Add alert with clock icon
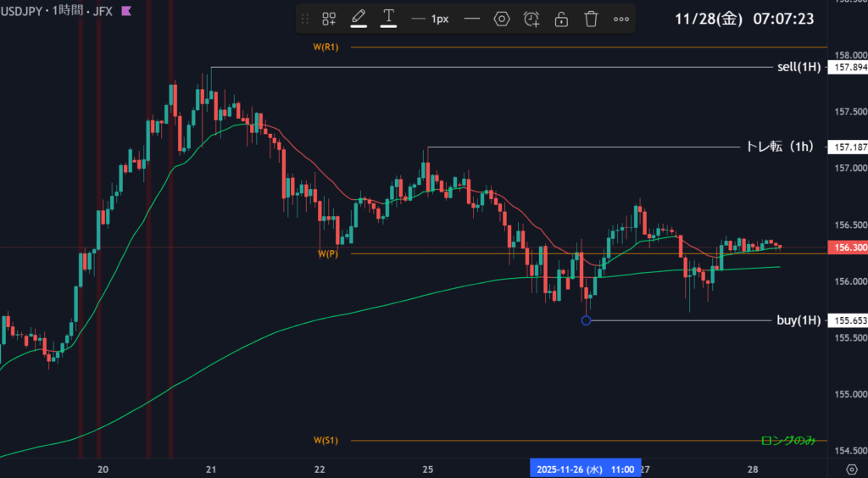Screen dimensions: 868x478 pyautogui.click(x=531, y=19)
